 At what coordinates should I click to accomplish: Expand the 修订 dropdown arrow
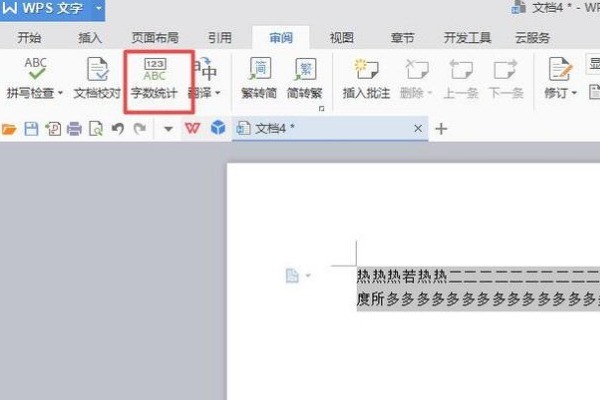coord(574,93)
